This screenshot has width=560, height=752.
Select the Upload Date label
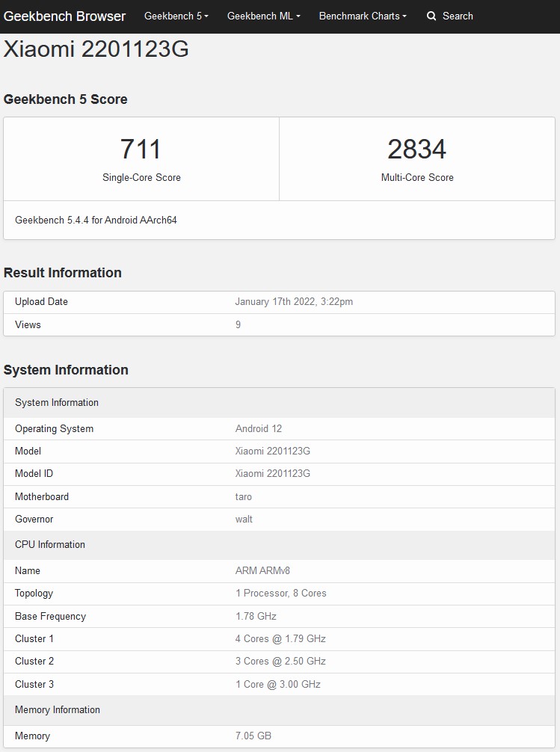[x=41, y=302]
